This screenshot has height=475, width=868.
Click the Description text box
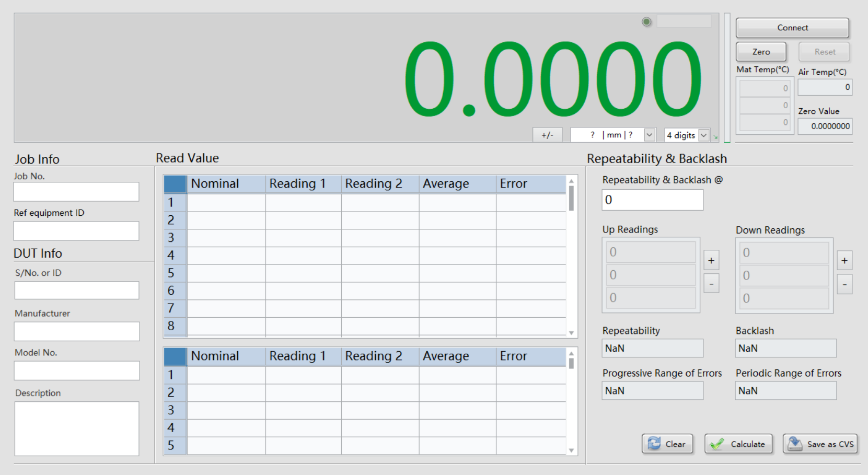[x=76, y=428]
